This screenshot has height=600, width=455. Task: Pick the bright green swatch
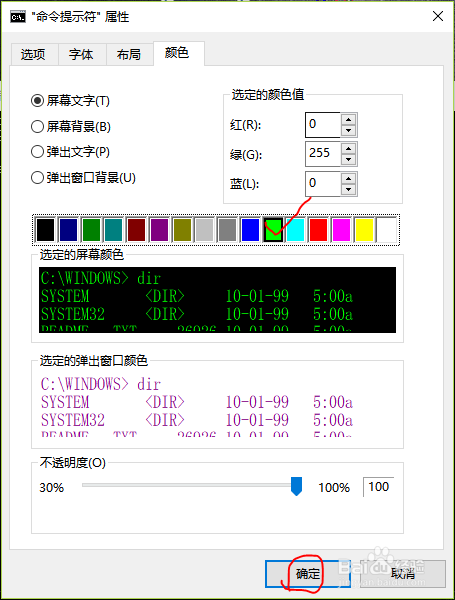tap(273, 230)
